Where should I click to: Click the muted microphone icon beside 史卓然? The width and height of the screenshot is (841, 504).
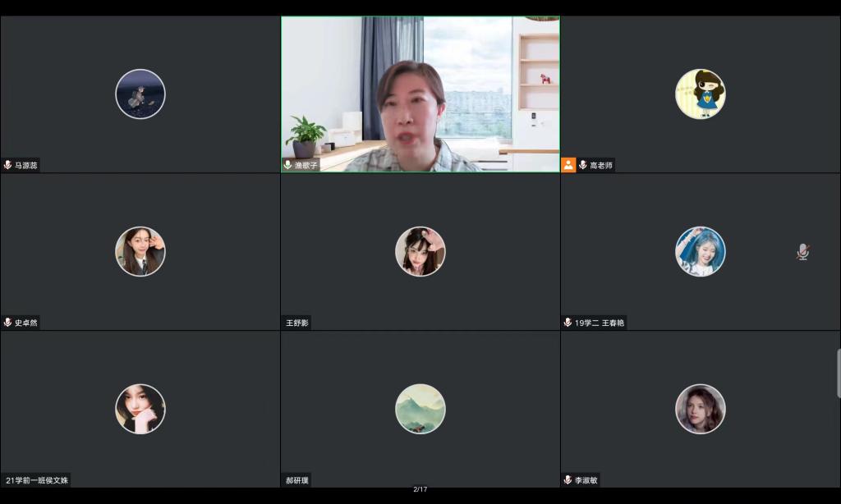(8, 323)
